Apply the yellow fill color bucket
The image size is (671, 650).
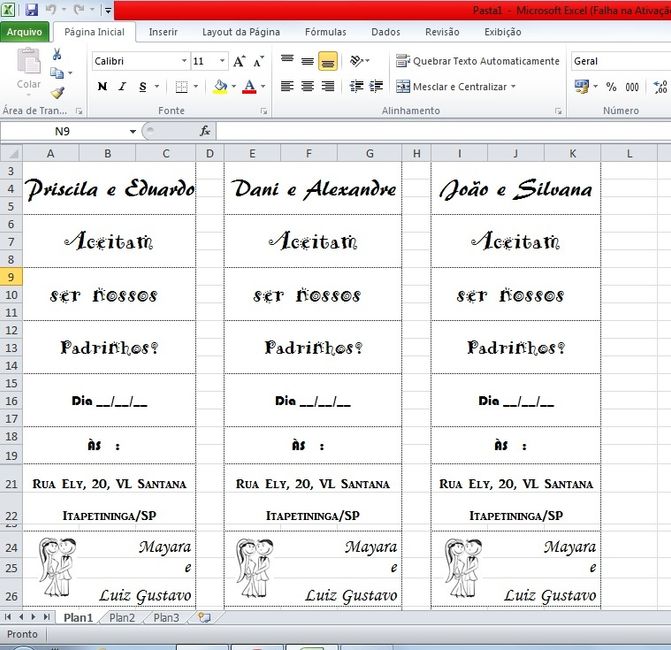point(220,87)
